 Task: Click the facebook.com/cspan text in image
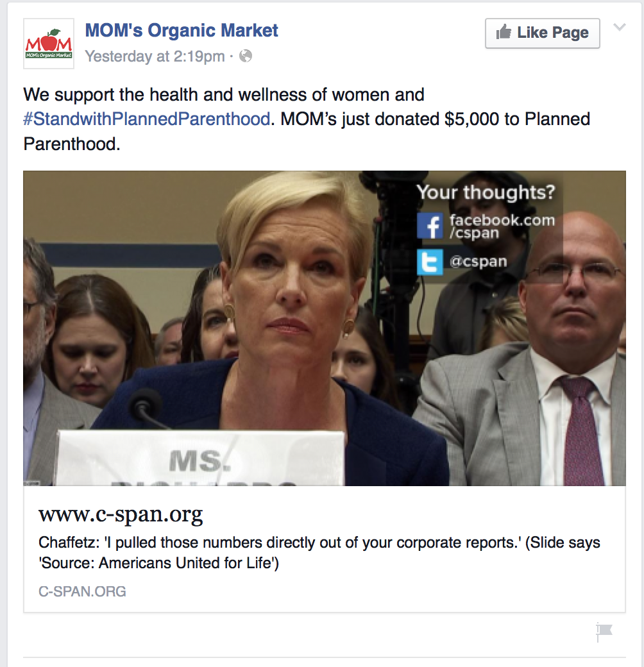pyautogui.click(x=502, y=226)
